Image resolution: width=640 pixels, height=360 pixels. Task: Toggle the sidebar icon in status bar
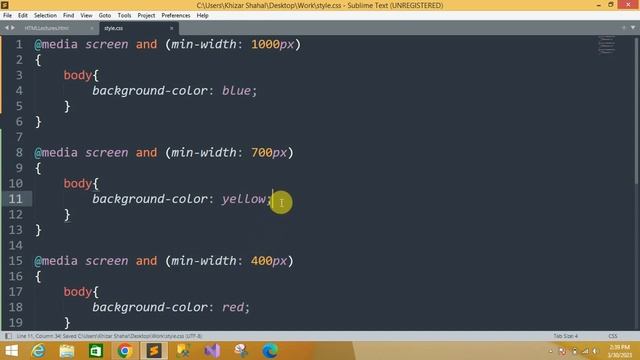click(8, 336)
